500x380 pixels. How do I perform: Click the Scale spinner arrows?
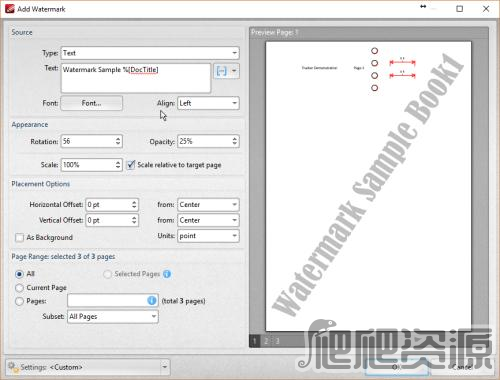(x=118, y=165)
